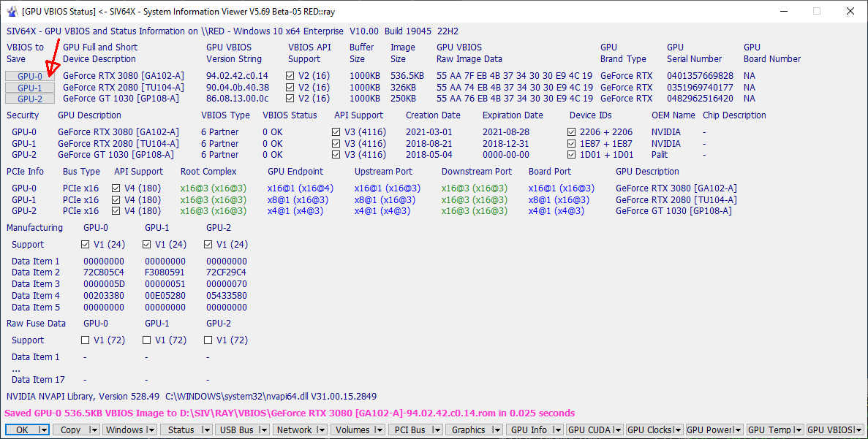Enable Raw Fuse V1 (72) checkbox under GPU-0
868x439 pixels.
pos(86,340)
